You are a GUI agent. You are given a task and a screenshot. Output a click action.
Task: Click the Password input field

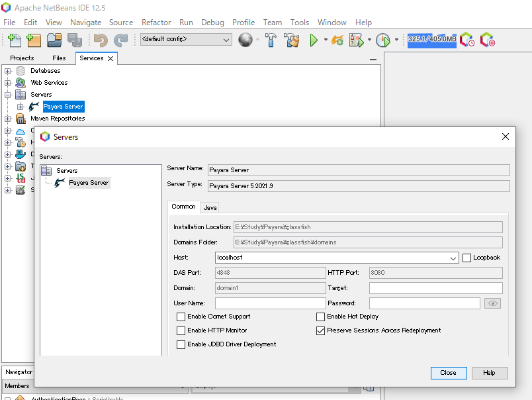424,303
